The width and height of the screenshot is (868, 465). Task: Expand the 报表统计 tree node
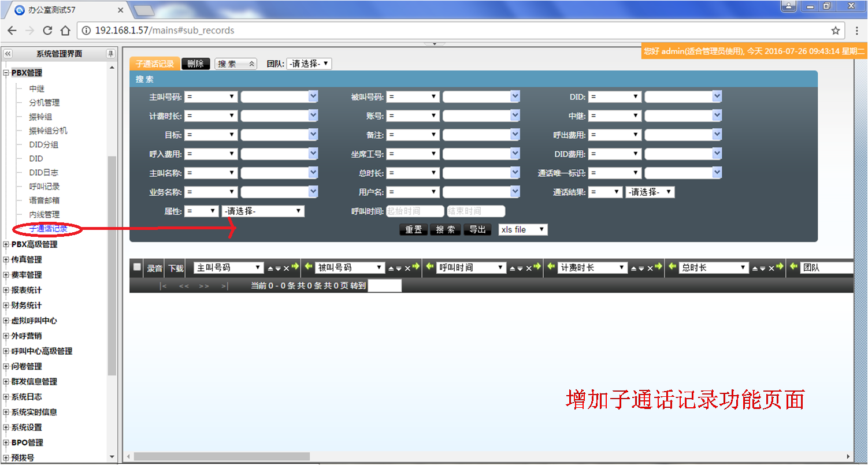pos(6,290)
